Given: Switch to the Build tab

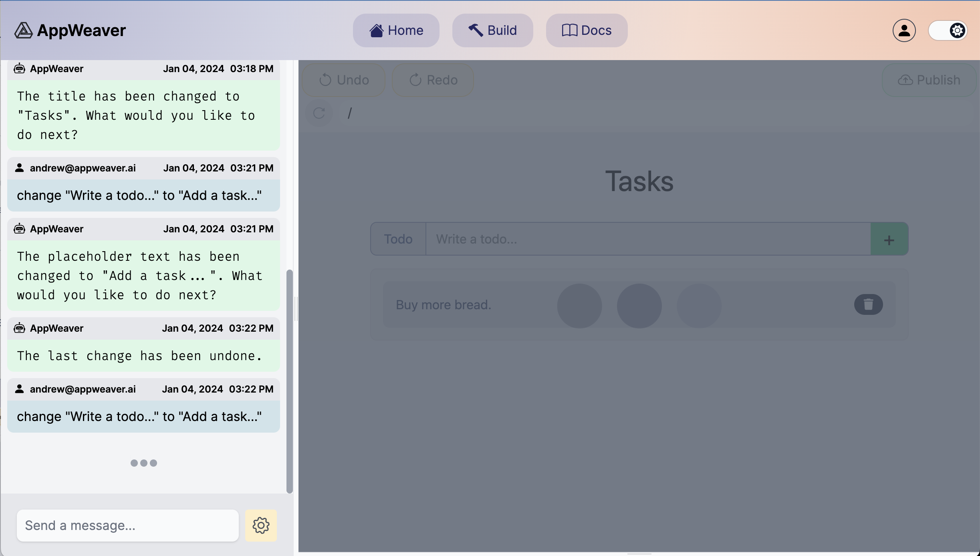Looking at the screenshot, I should coord(492,30).
